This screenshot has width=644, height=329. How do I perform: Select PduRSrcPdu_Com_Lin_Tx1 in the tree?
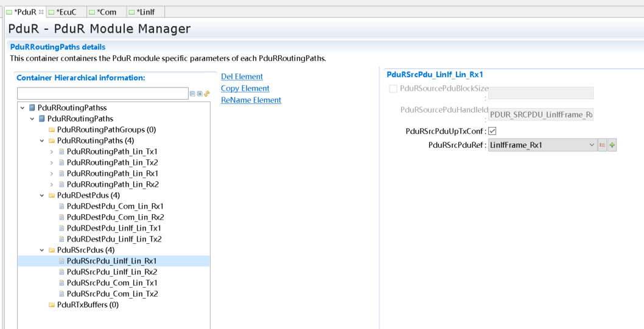click(x=112, y=283)
